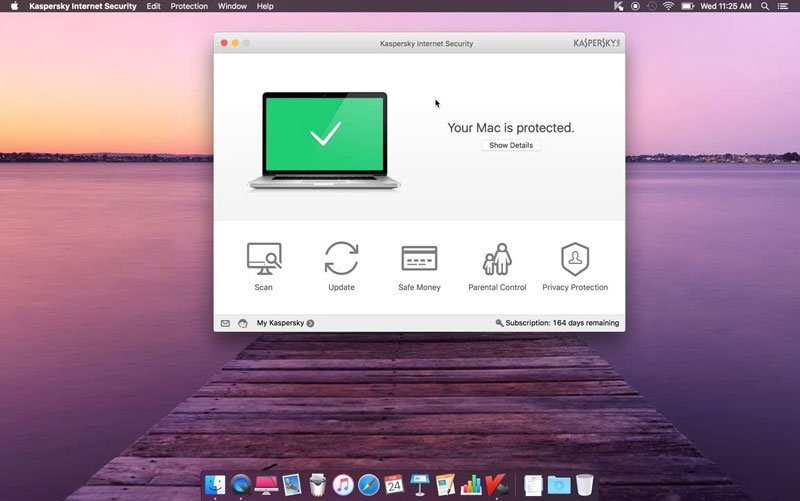Open the Scan tool
Screen dimensions: 800x501
264,267
